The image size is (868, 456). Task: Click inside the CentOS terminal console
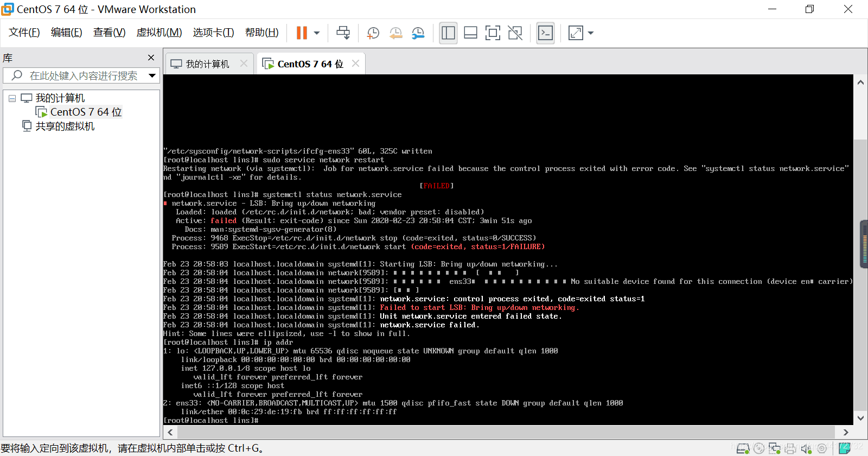(x=508, y=250)
